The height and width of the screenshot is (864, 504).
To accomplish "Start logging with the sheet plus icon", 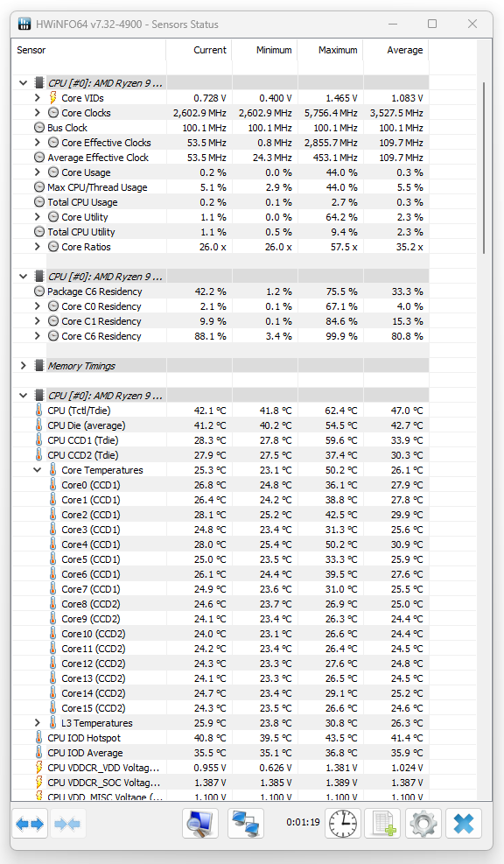I will [x=383, y=823].
